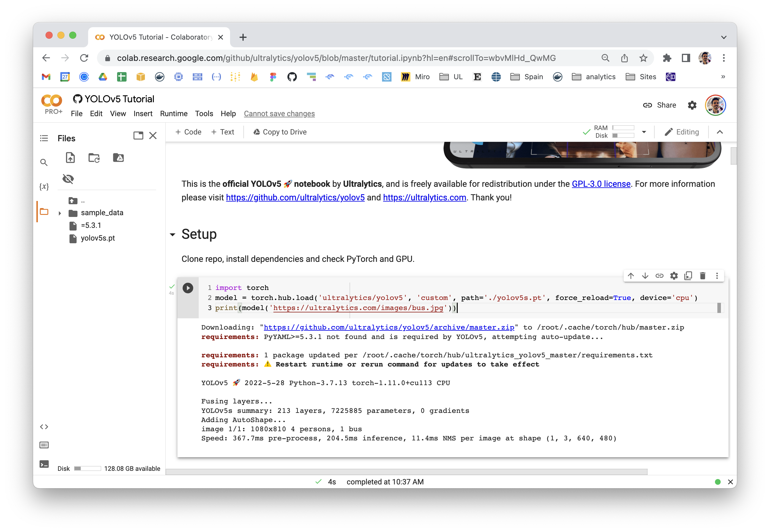
Task: Copy a link to the current cell
Action: coord(659,276)
